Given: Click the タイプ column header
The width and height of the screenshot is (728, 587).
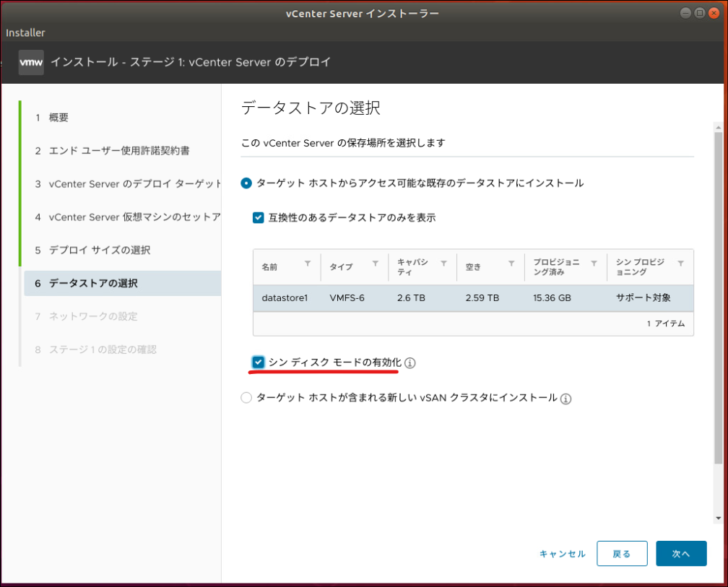Looking at the screenshot, I should click(x=341, y=267).
